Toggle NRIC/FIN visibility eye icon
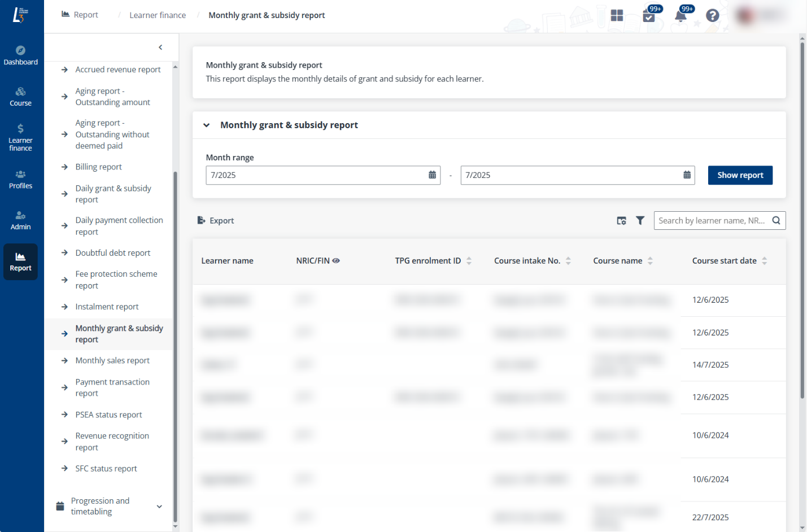Viewport: 807px width, 532px height. pyautogui.click(x=336, y=261)
